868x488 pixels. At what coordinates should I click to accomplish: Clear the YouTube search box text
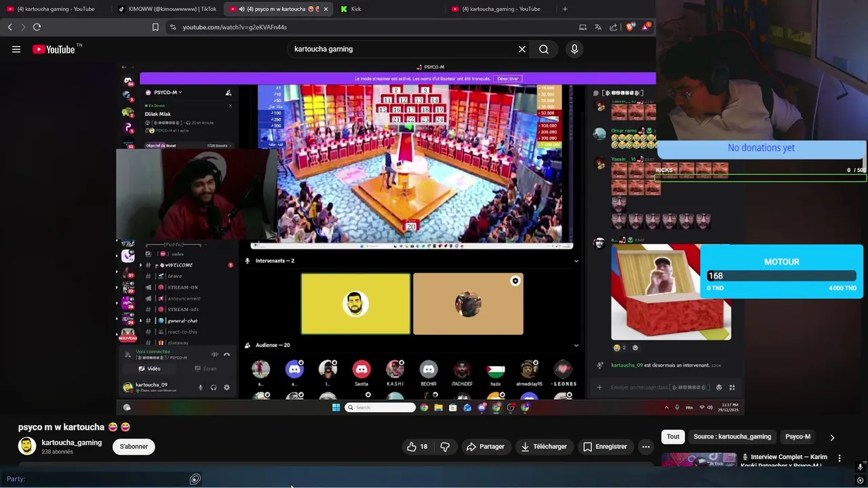522,49
